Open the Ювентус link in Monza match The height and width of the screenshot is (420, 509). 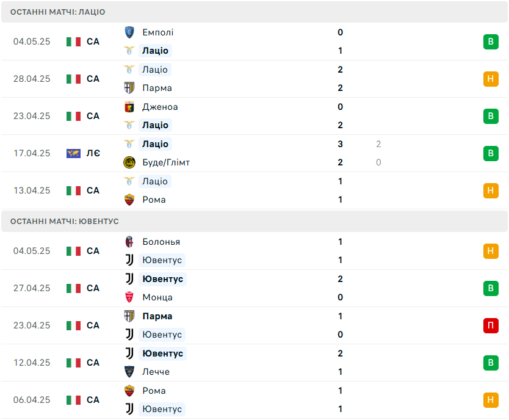(162, 279)
